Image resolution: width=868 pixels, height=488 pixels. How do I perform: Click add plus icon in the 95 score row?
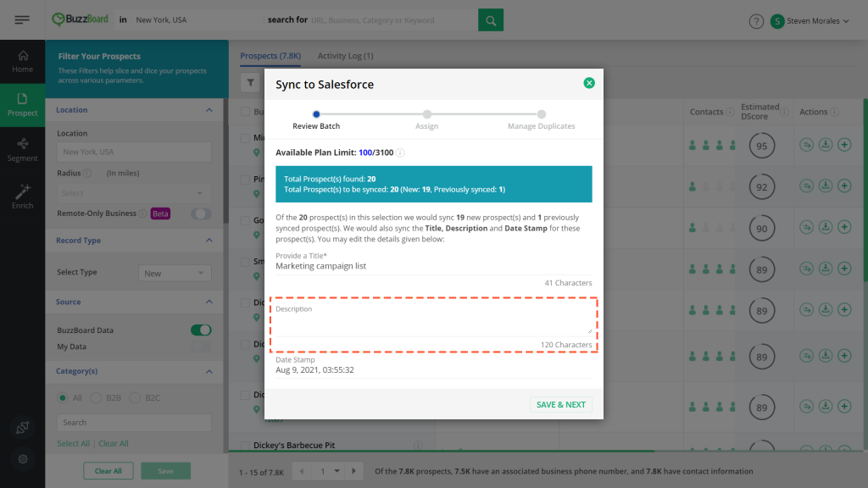point(844,145)
